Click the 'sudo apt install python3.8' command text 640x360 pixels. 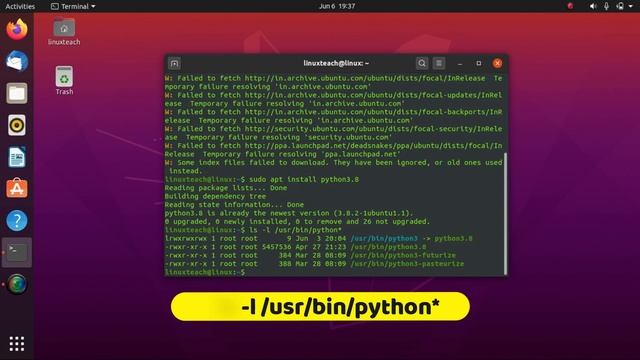click(x=304, y=179)
